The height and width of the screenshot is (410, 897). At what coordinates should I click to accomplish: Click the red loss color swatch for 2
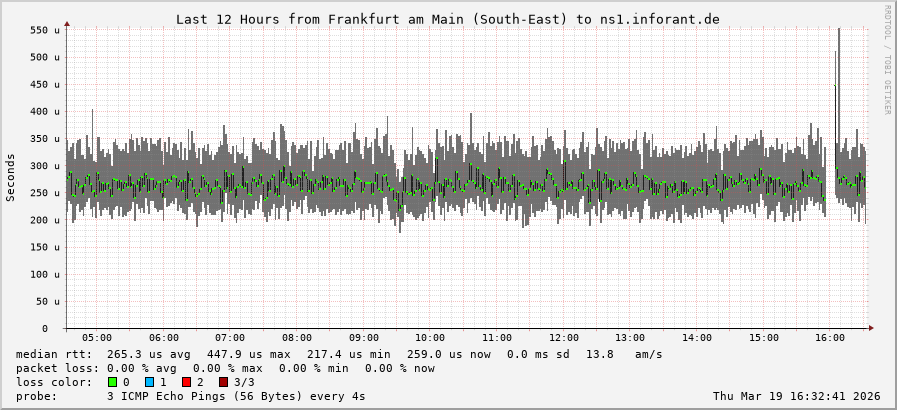coord(186,382)
